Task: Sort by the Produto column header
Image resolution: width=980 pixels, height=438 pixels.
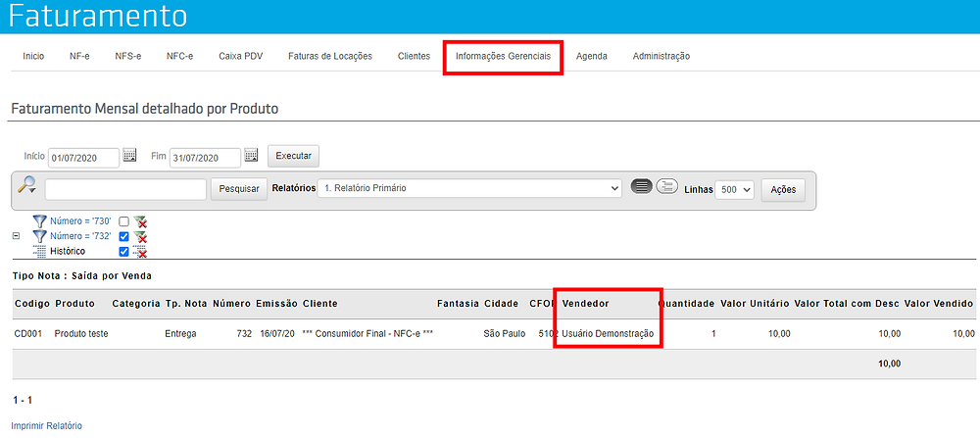Action: click(x=75, y=303)
